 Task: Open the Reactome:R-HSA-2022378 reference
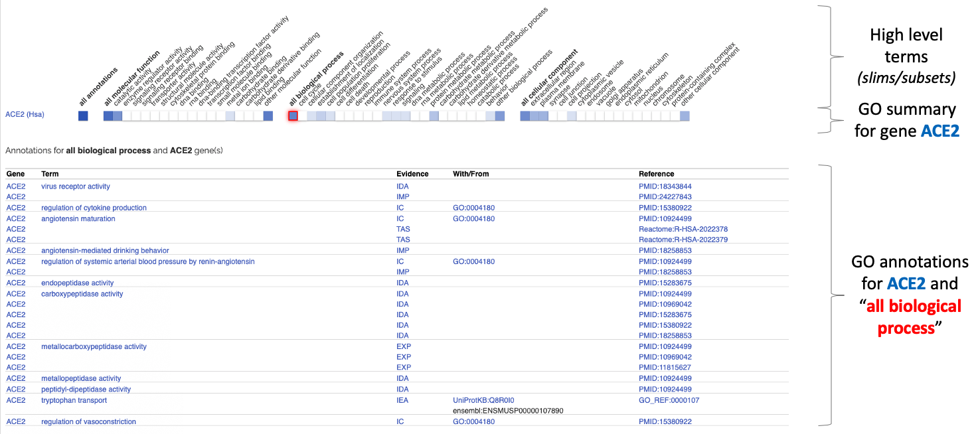(683, 229)
